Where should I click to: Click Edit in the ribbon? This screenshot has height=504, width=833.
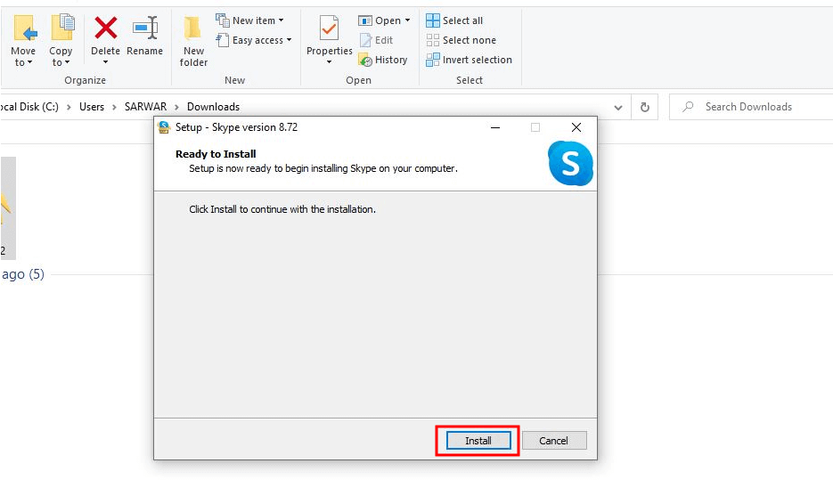376,40
